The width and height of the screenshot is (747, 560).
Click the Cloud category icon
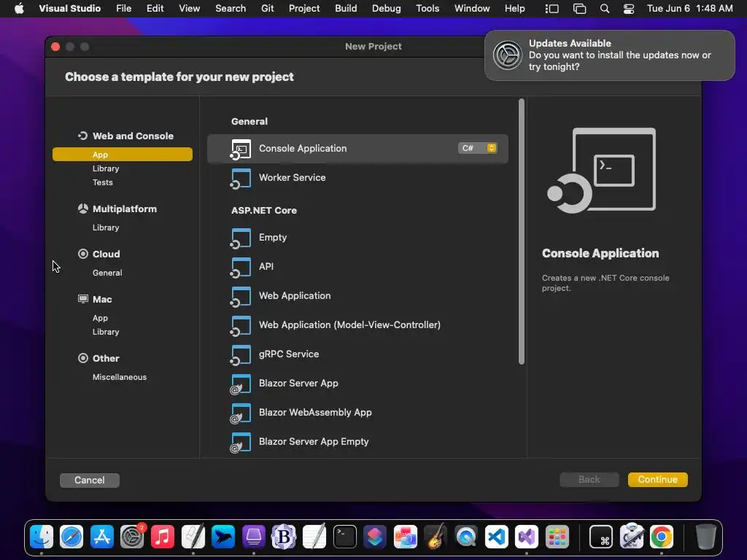(x=83, y=254)
